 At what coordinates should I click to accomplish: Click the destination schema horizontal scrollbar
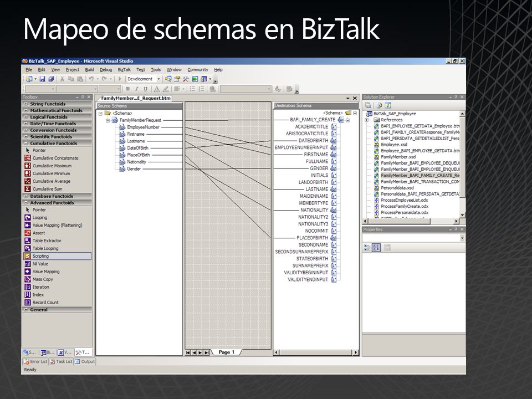point(316,352)
